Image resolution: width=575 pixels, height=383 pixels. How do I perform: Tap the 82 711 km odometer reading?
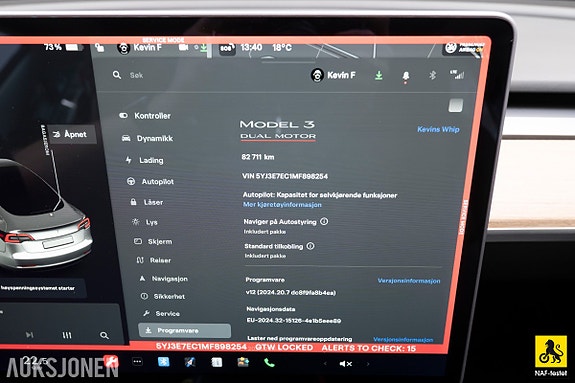[x=258, y=157]
